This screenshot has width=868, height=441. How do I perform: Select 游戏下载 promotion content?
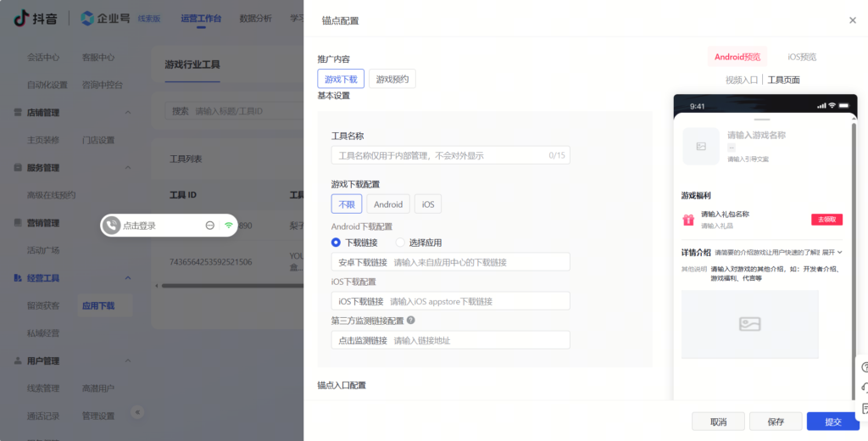point(341,79)
